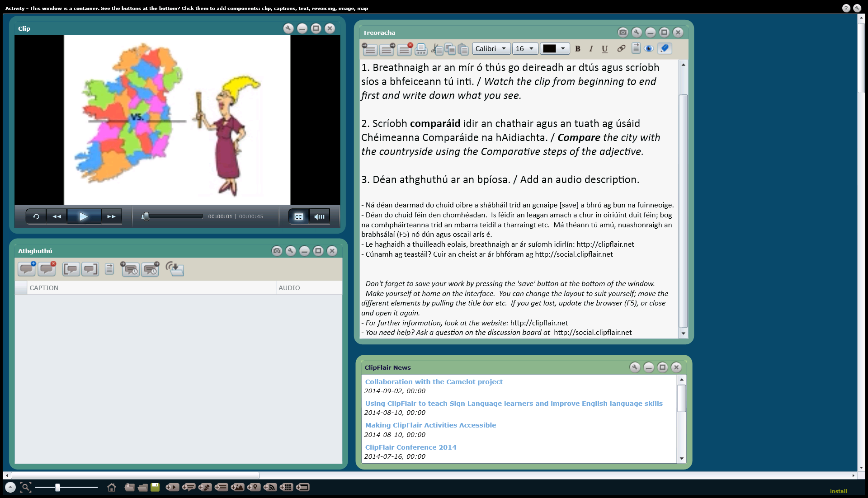
Task: Click the activity zoom slider at bottom
Action: click(66, 487)
